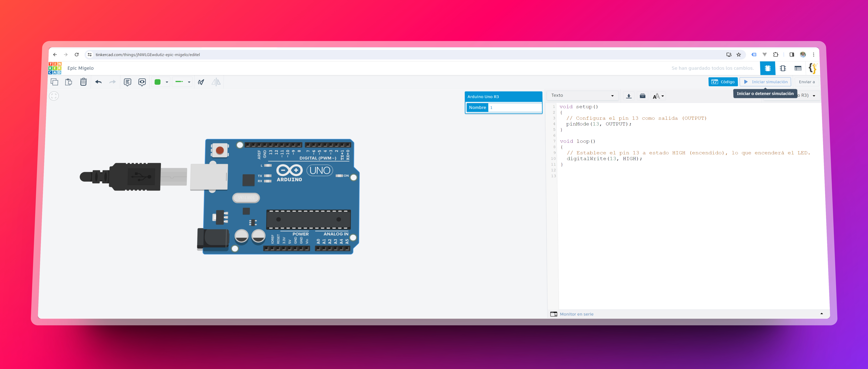Click the rotate component icon
The width and height of the screenshot is (868, 369).
tap(201, 82)
